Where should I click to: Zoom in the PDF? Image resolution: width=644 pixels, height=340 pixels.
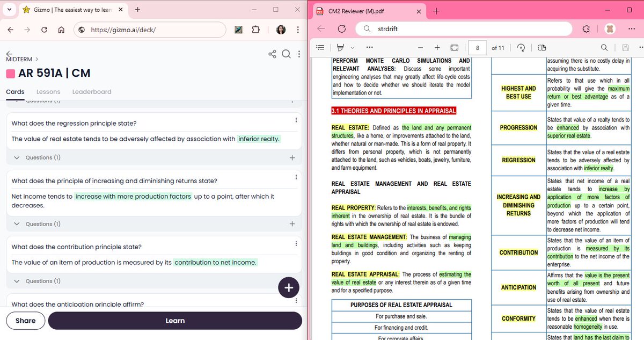point(437,47)
